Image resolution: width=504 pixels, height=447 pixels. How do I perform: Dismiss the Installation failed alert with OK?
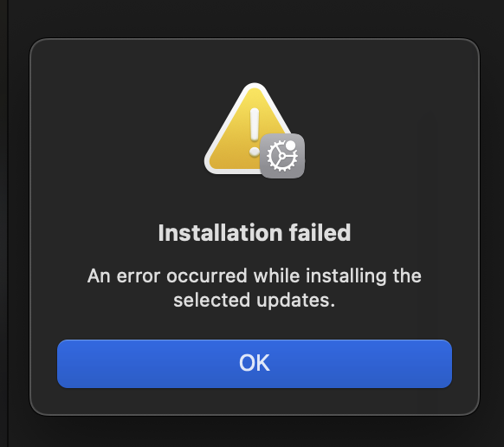(255, 364)
